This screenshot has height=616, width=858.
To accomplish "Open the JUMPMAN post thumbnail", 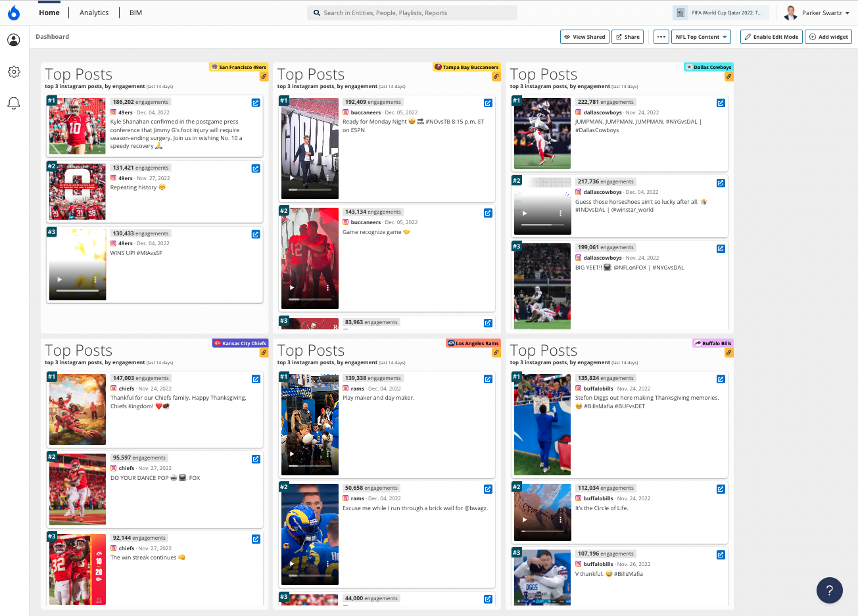I will click(542, 133).
